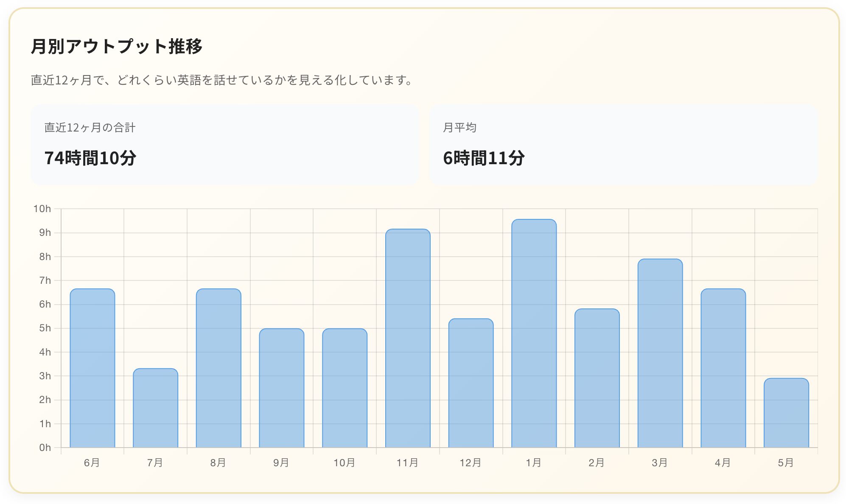Click the 9h axis label
846x504 pixels.
(x=45, y=232)
